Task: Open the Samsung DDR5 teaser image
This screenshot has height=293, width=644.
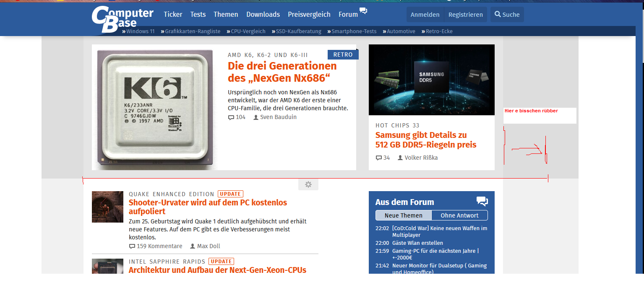Action: point(432,80)
